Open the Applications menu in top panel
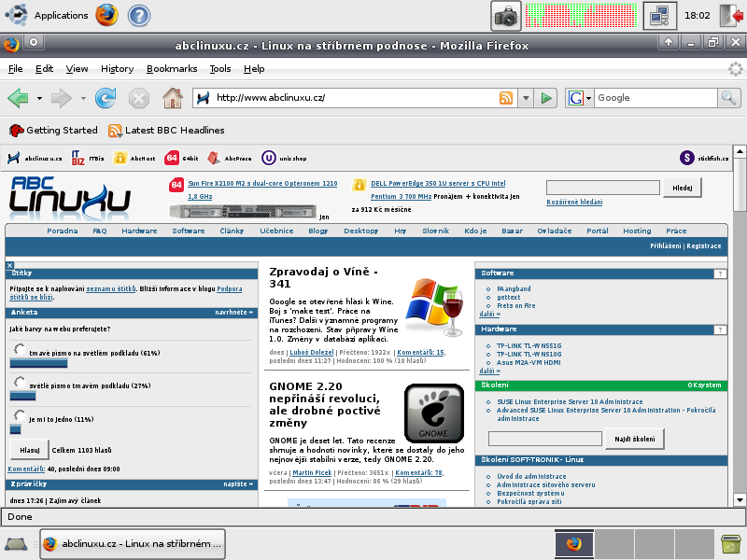 [47, 15]
